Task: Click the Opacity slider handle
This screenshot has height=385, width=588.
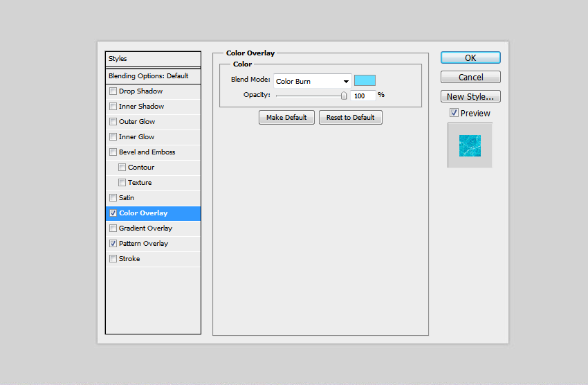Action: [x=344, y=96]
